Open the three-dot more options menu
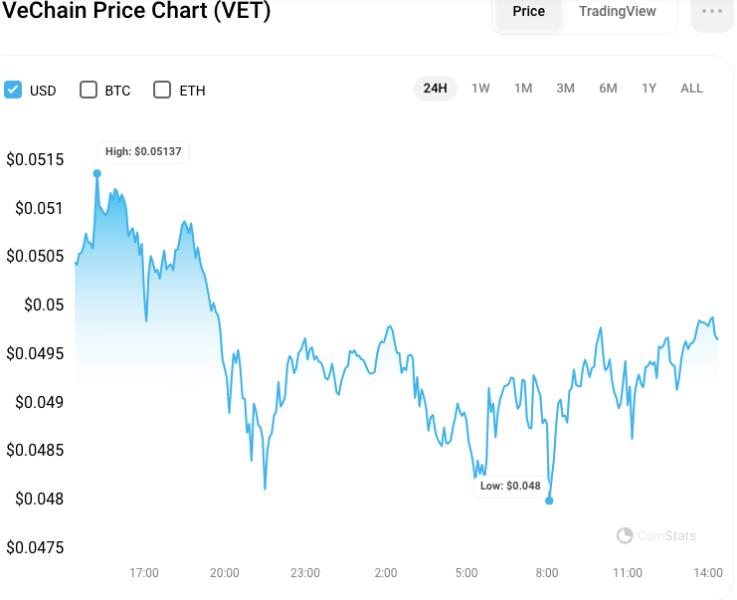This screenshot has width=737, height=600. [711, 12]
